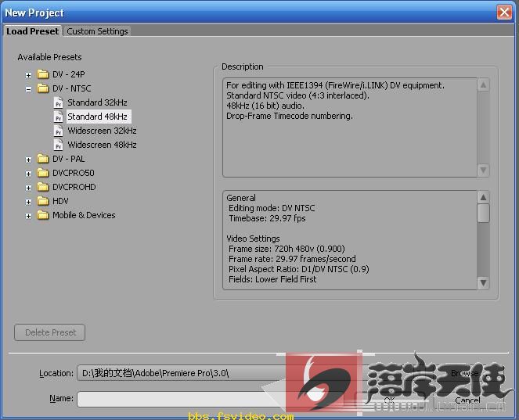
Task: Click the settings summary scroll up arrow
Action: pos(483,197)
